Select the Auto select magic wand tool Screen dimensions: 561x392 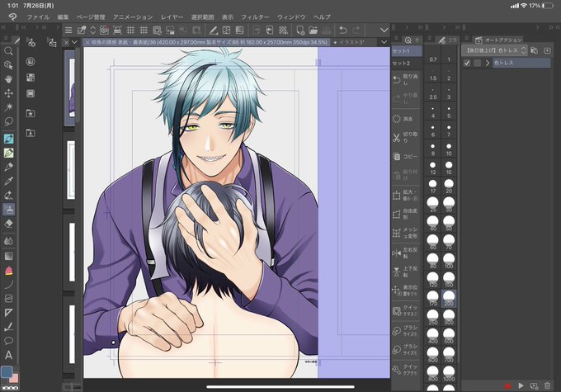(x=8, y=107)
